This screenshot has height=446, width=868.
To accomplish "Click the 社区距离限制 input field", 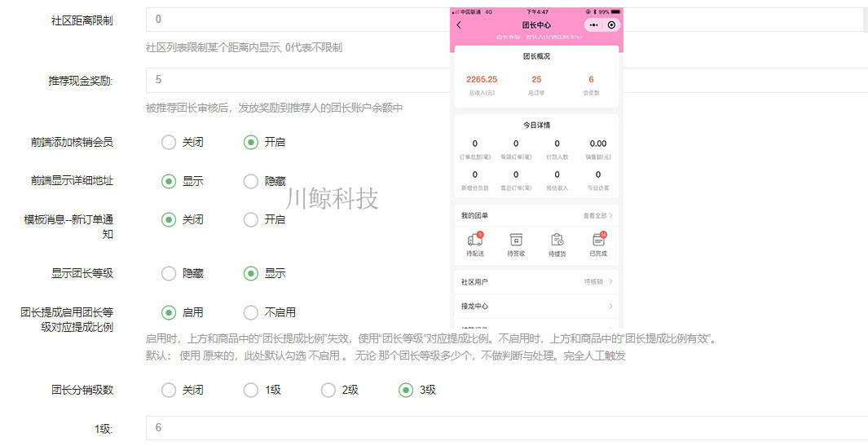I will click(506, 20).
